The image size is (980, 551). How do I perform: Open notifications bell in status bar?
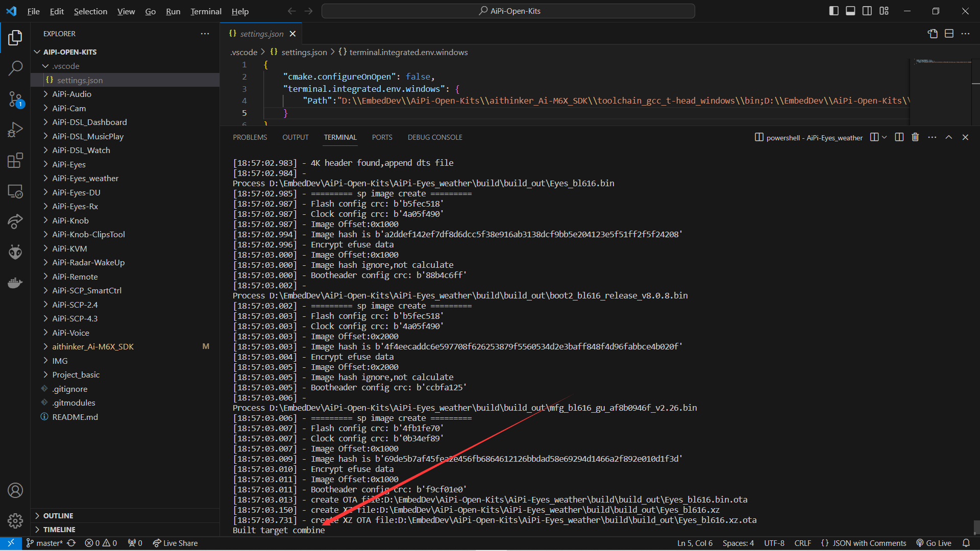pyautogui.click(x=966, y=543)
